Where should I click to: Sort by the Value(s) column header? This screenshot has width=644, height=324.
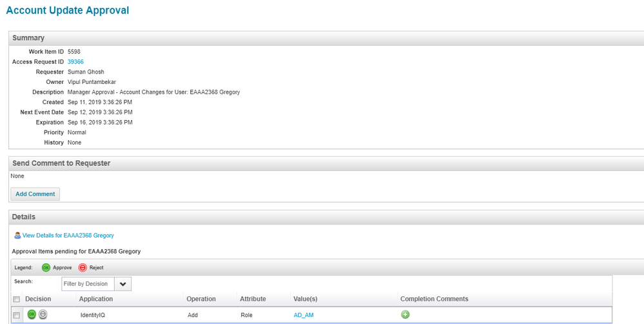(x=306, y=299)
